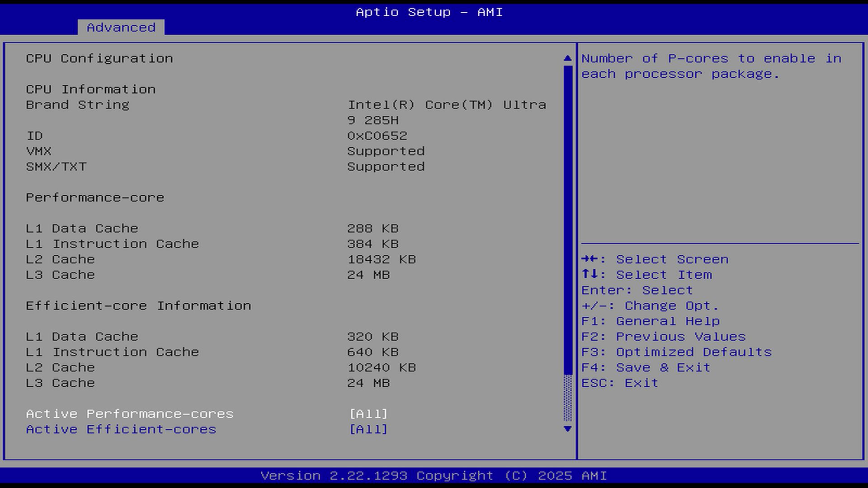The height and width of the screenshot is (488, 868).
Task: Click the left-right arrows Select Screen icon
Action: (590, 259)
